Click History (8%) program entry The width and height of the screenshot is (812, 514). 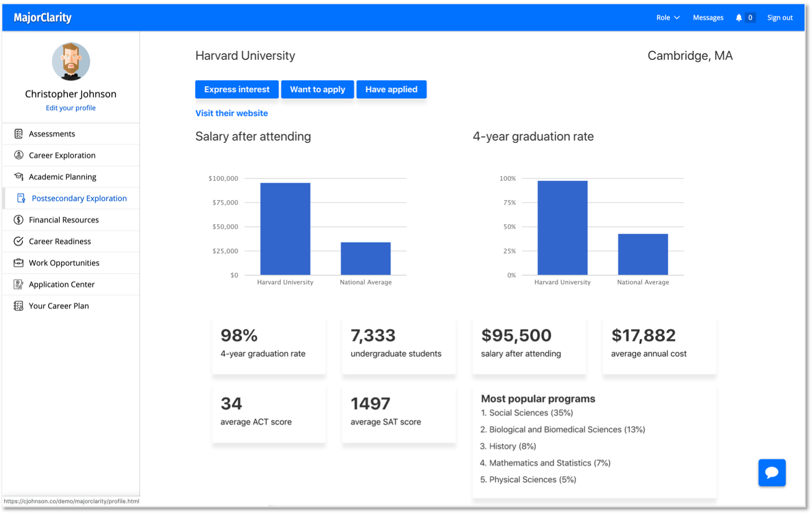point(508,446)
